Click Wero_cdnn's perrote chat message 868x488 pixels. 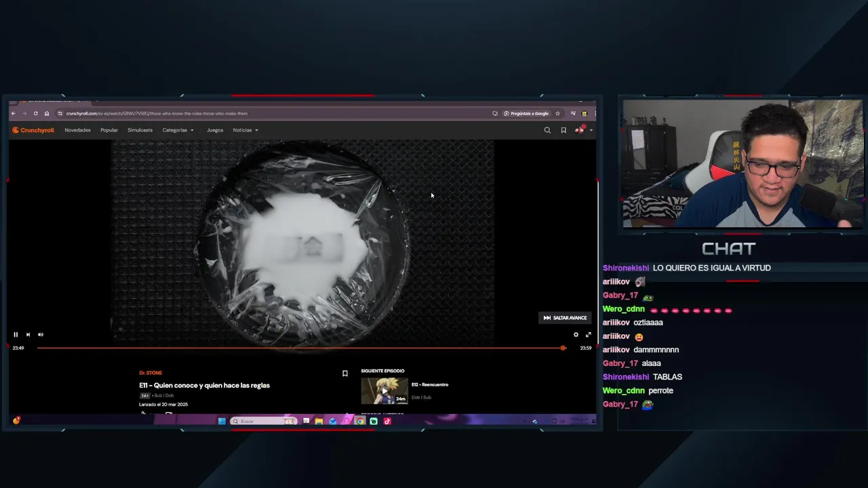660,390
